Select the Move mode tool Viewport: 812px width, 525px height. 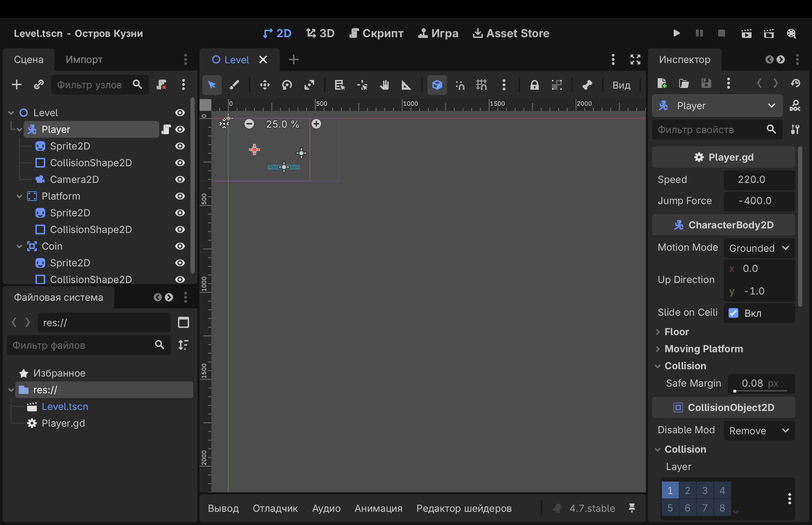265,85
